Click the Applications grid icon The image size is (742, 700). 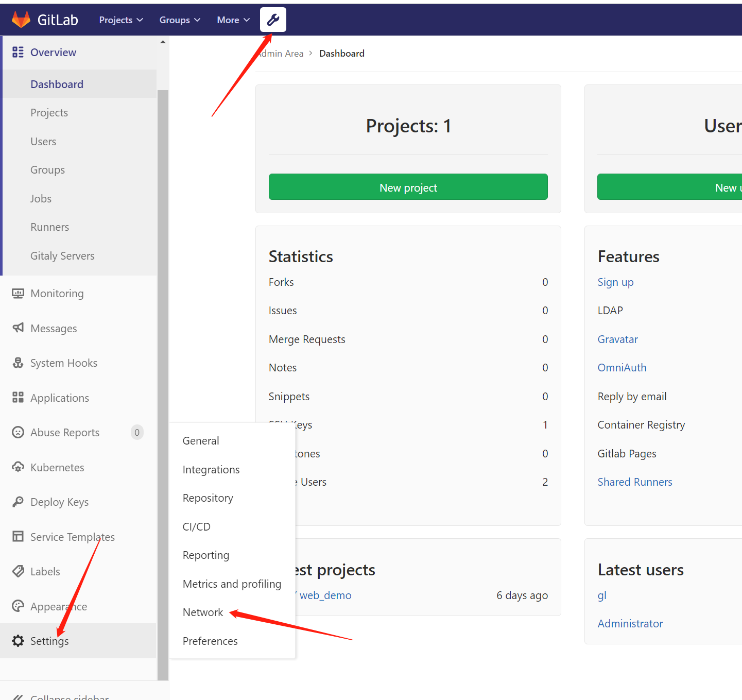click(x=18, y=397)
